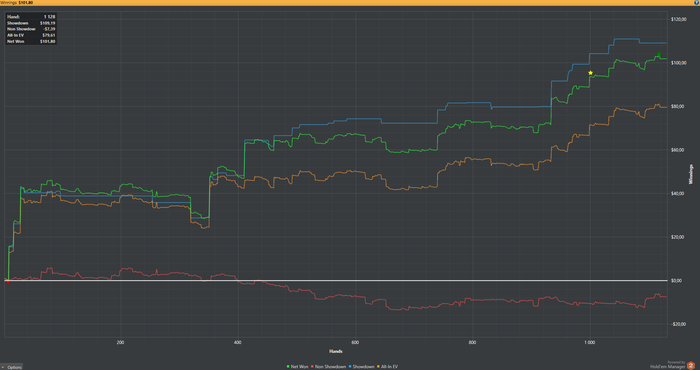Toggle the Non Showdown legend entry

click(x=328, y=367)
